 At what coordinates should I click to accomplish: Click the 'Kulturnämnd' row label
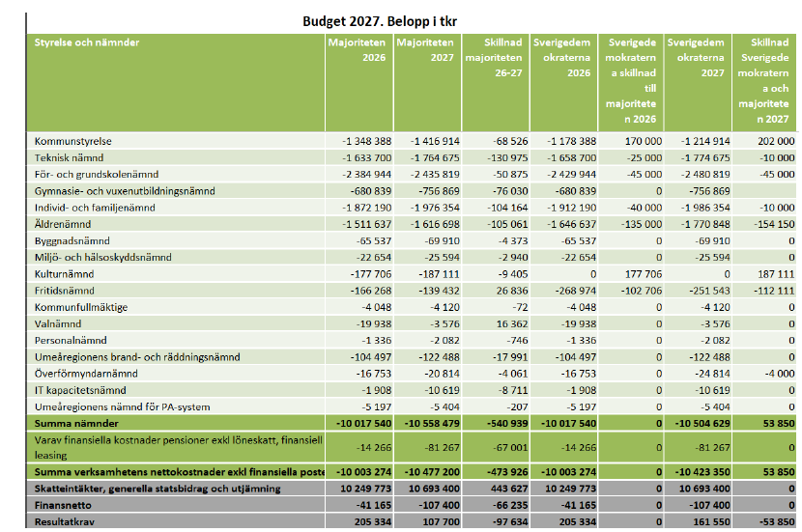click(x=65, y=274)
